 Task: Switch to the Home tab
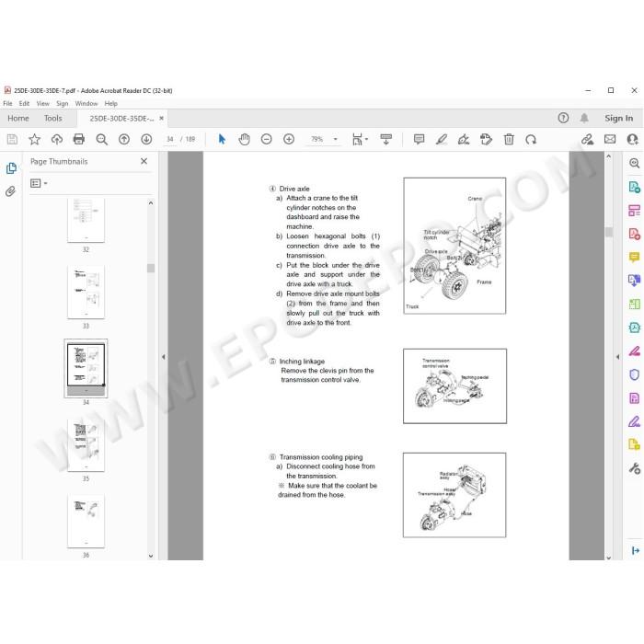tap(18, 119)
